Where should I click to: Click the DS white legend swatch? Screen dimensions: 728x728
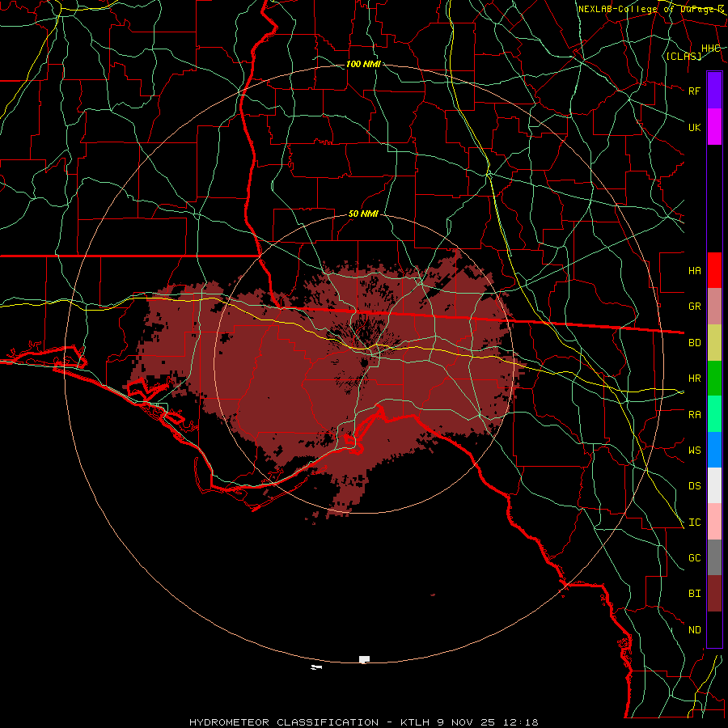point(714,485)
